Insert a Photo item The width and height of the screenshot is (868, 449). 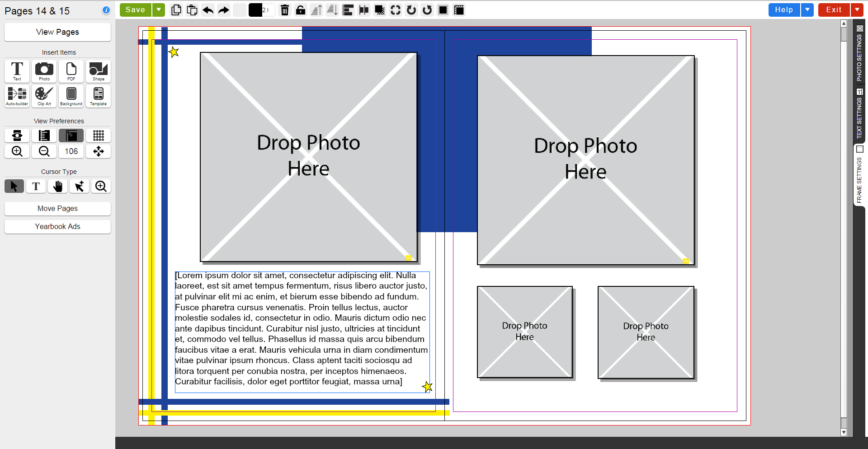point(44,71)
